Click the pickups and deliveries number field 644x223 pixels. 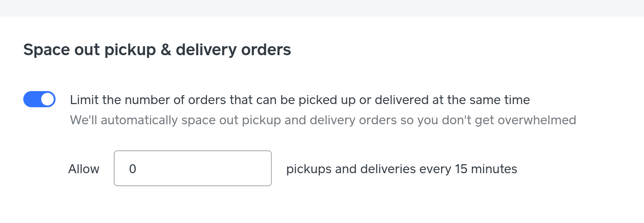[193, 168]
